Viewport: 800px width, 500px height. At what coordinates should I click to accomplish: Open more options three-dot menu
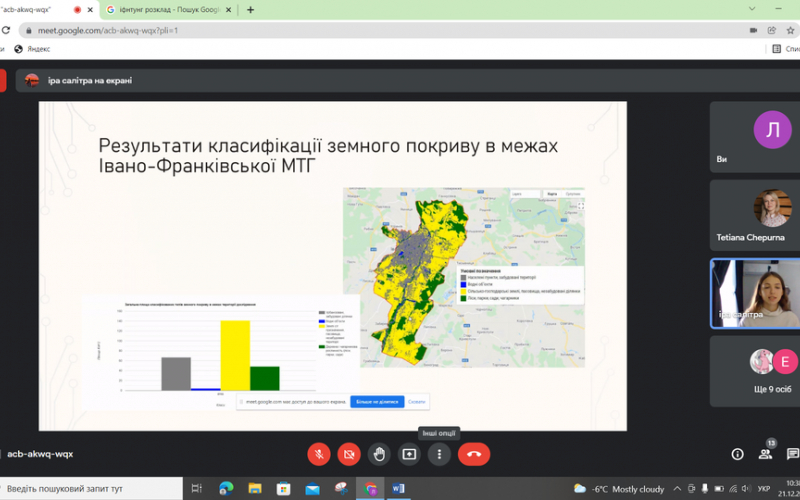[x=439, y=454]
